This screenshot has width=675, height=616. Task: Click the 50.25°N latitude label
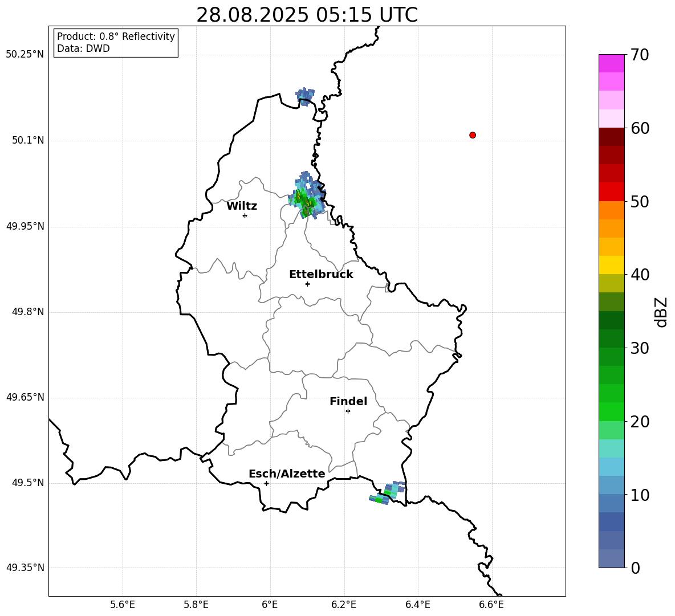[25, 55]
